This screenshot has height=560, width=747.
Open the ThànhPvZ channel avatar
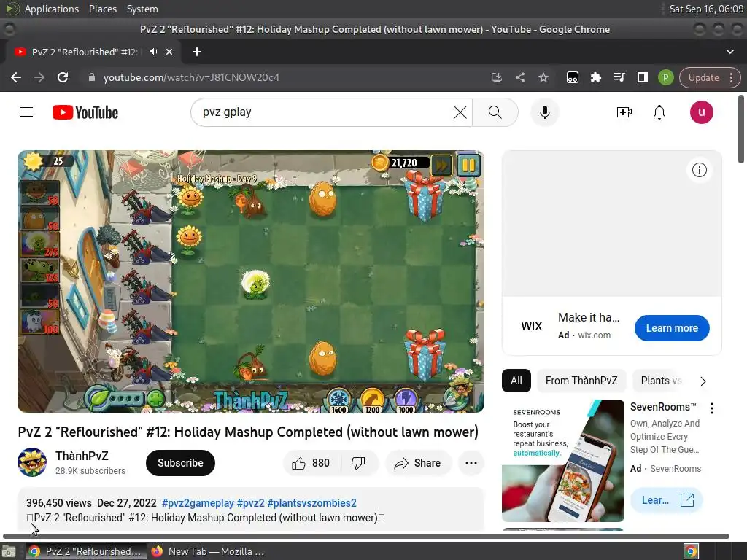32,462
